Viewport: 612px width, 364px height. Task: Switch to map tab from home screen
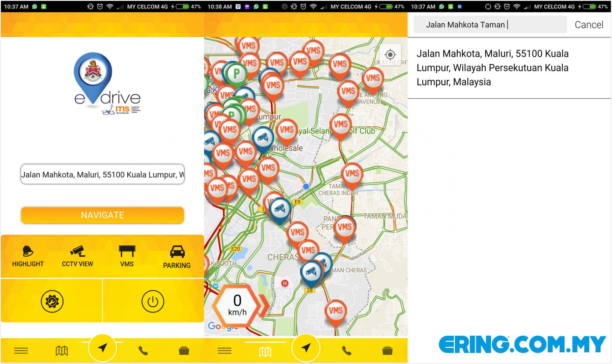point(62,351)
